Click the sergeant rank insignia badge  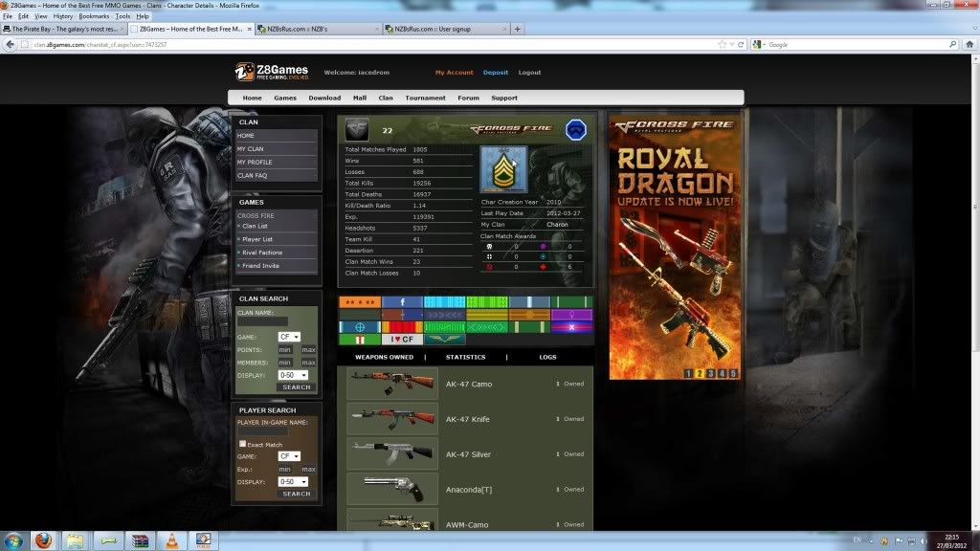click(x=503, y=169)
